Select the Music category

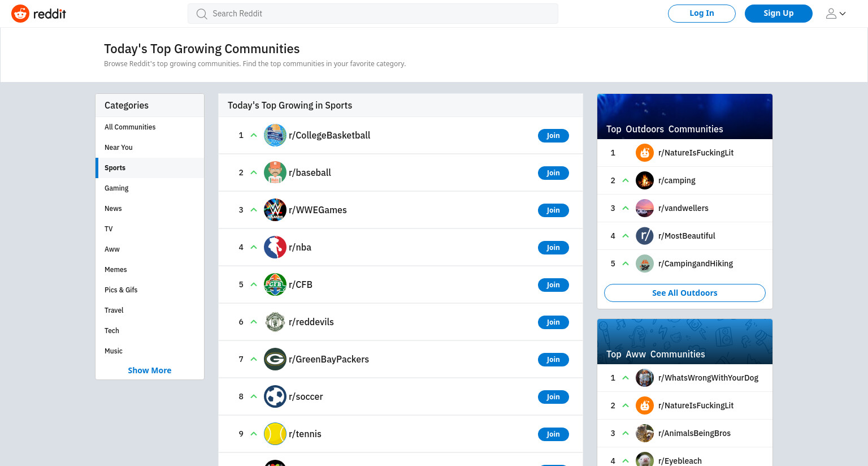click(150, 351)
